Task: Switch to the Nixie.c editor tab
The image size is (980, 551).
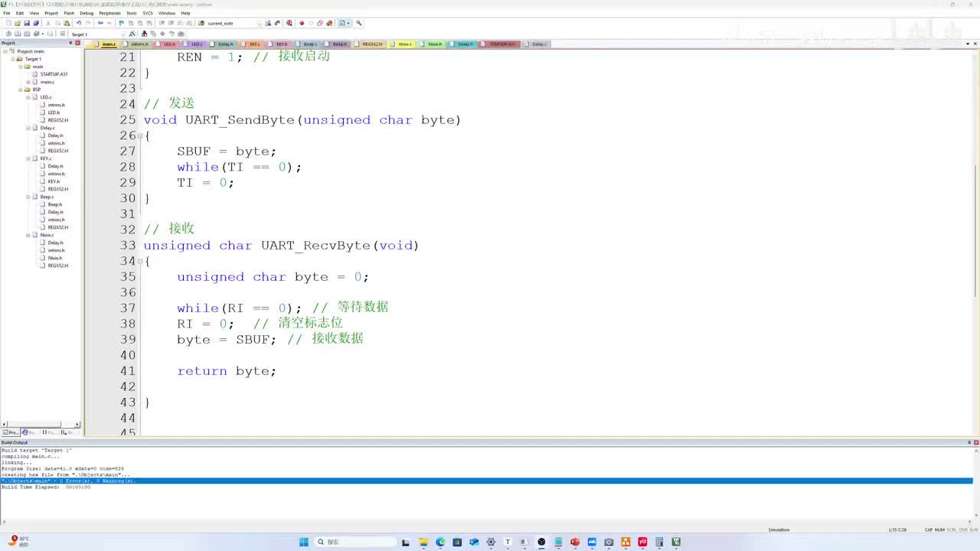Action: tap(403, 44)
